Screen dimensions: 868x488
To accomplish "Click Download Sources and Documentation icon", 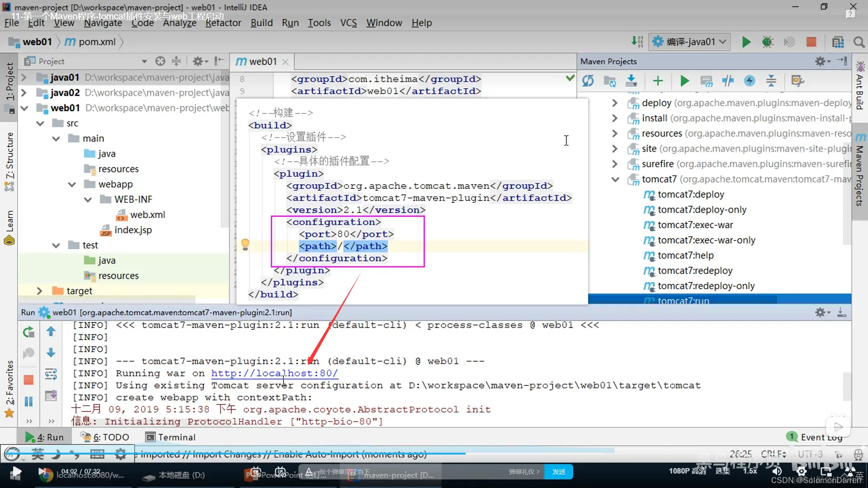I will coord(631,81).
